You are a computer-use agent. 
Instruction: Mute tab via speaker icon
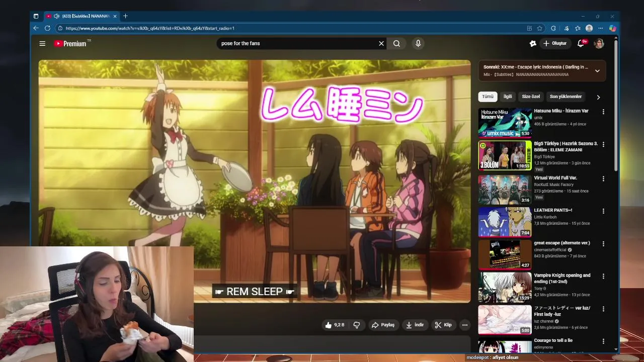click(x=56, y=16)
